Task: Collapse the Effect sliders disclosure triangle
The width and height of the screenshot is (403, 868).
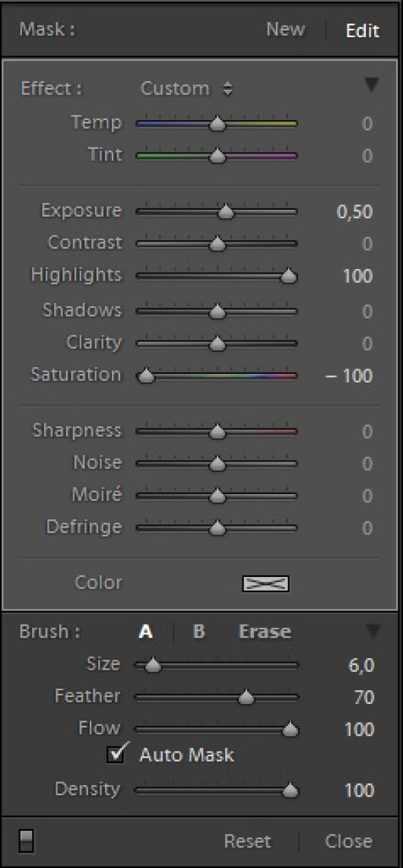Action: [372, 84]
